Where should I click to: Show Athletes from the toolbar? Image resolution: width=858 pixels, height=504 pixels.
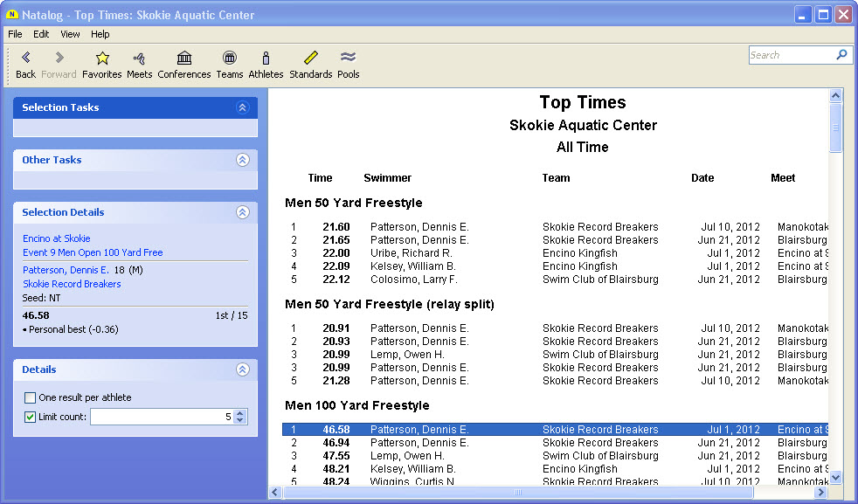266,59
